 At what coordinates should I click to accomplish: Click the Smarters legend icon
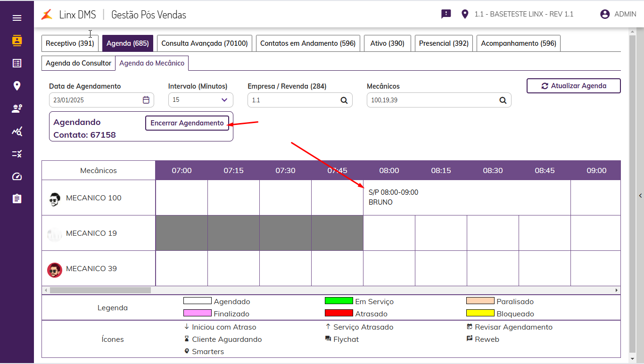187,351
